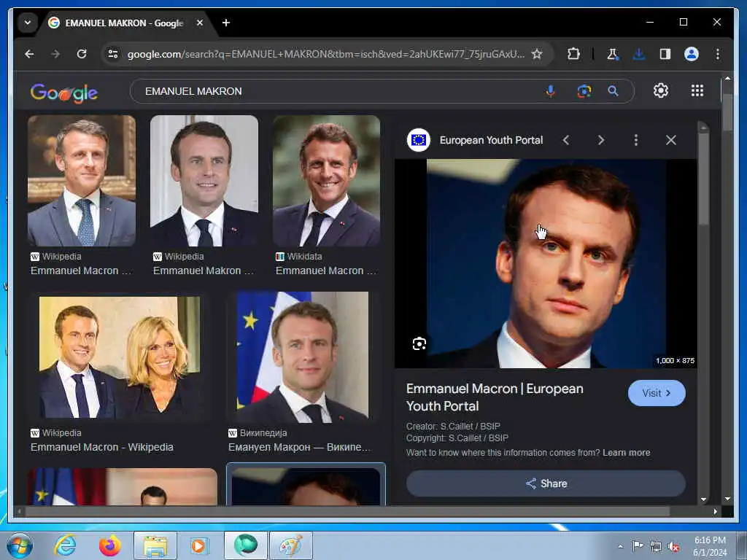
Task: Click the page scrollbar down arrow
Action: [727, 499]
